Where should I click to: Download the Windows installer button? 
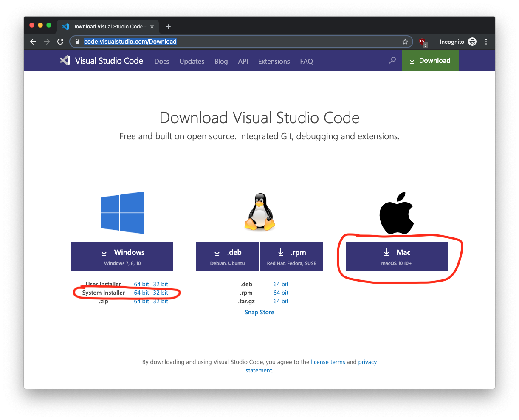[122, 257]
